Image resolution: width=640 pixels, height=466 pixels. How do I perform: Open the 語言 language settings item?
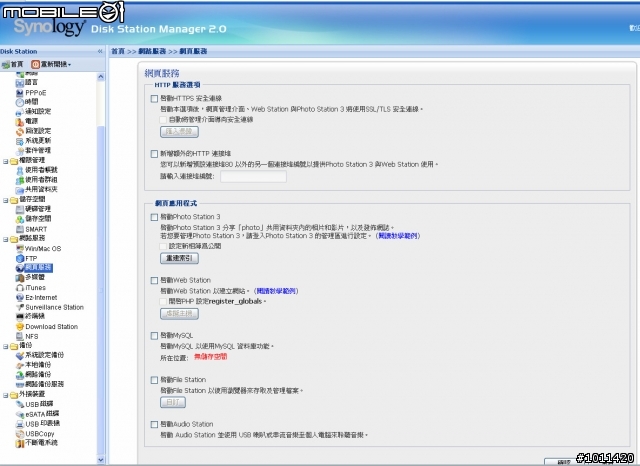pyautogui.click(x=27, y=83)
